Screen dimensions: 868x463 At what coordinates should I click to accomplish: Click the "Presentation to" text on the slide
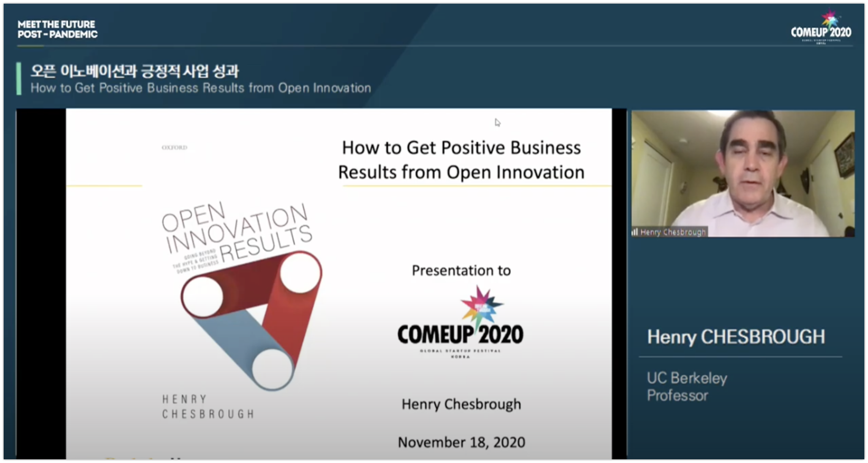(461, 271)
